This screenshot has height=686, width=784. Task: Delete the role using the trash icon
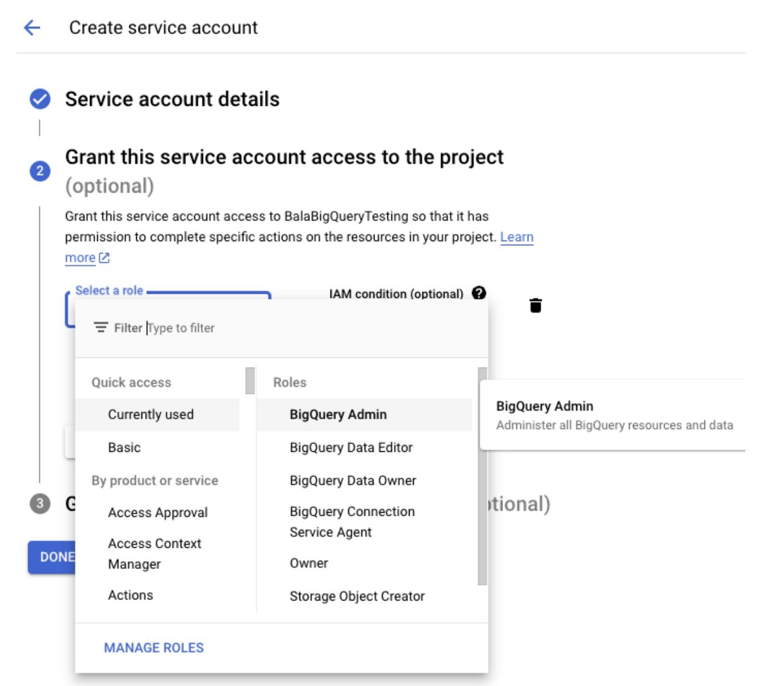pos(535,305)
